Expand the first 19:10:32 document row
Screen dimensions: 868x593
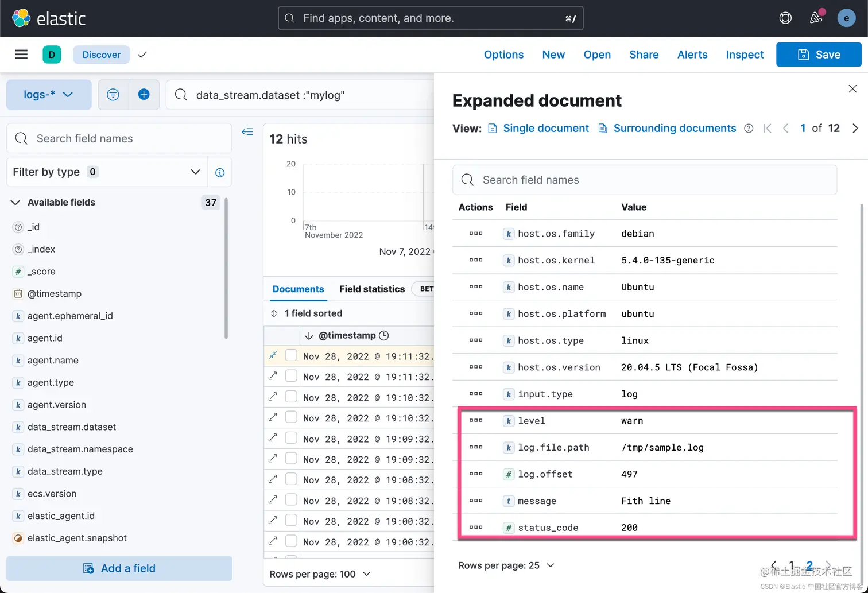(273, 397)
